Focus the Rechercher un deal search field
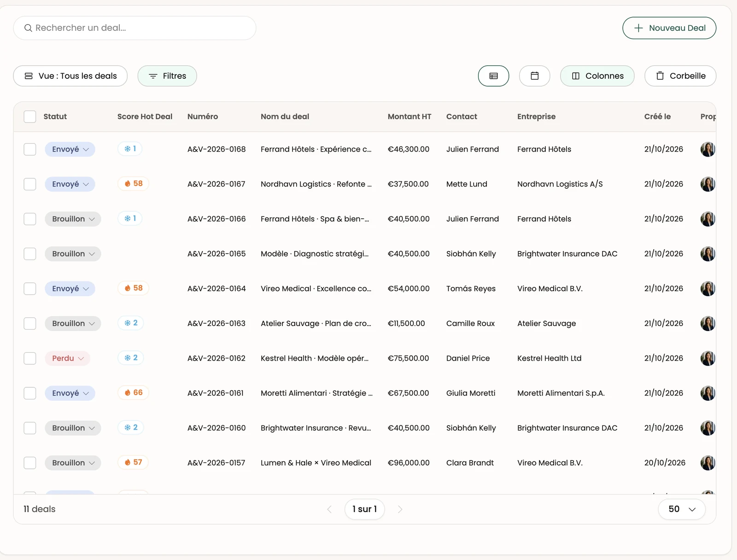The image size is (737, 560). (135, 28)
